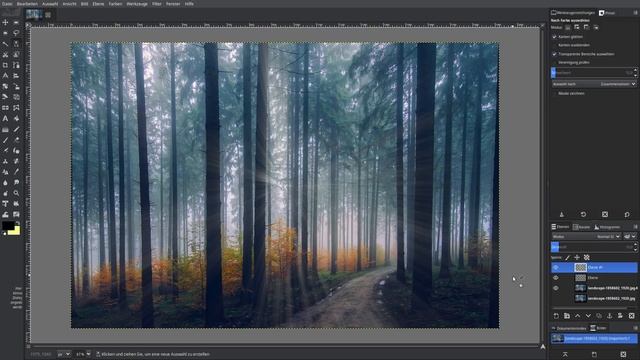Image resolution: width=640 pixels, height=360 pixels.
Task: Set selection mode to replace current selection
Action: 568,27
